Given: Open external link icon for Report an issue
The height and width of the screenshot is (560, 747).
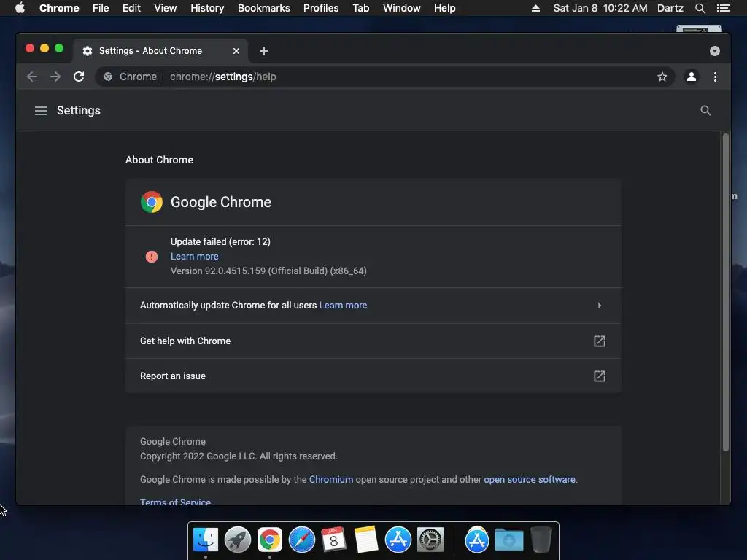Looking at the screenshot, I should click(600, 376).
